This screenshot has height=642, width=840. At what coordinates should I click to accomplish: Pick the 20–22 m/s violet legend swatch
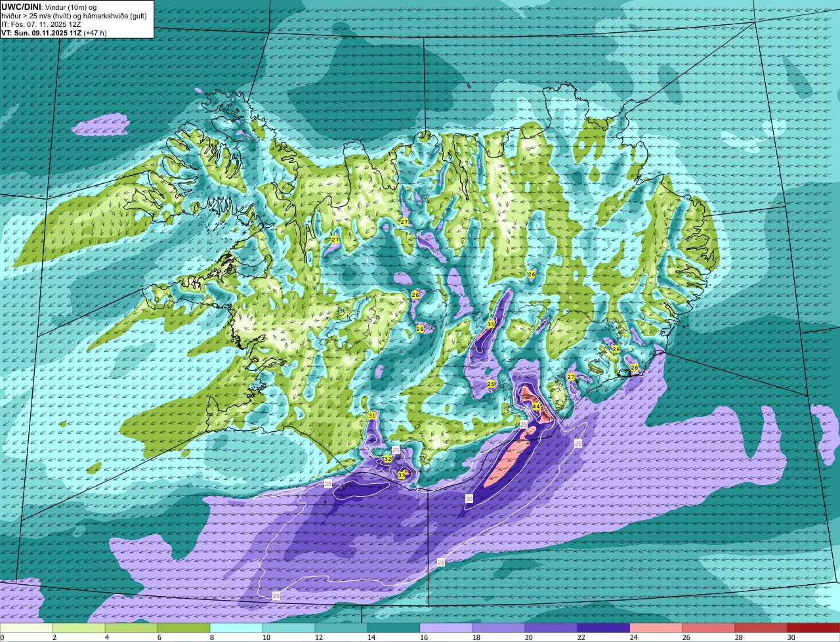click(x=551, y=628)
